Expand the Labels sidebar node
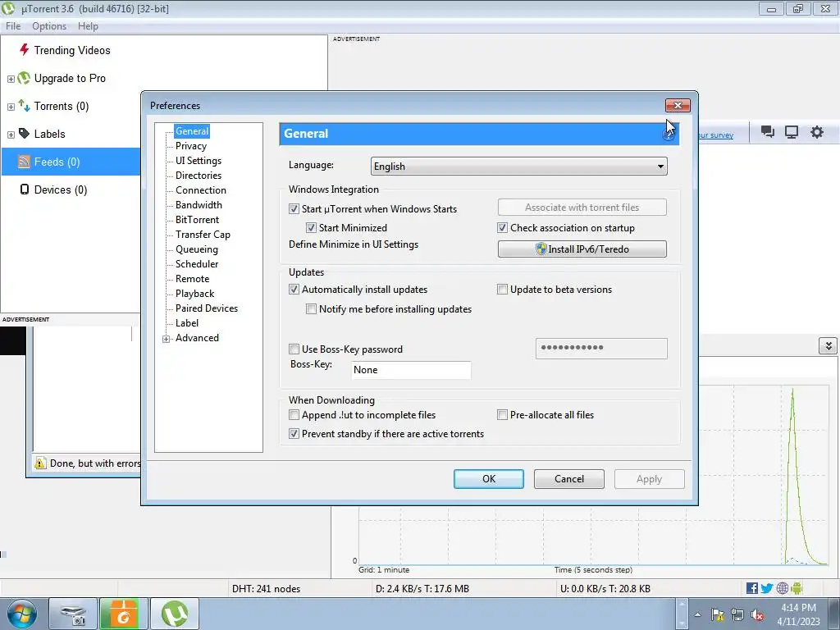Viewport: 840px width, 630px height. (x=11, y=135)
